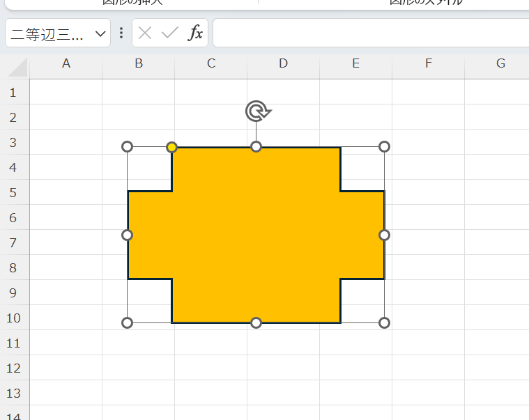Click the left-middle resize handle of shape
Image resolution: width=529 pixels, height=420 pixels.
point(127,235)
